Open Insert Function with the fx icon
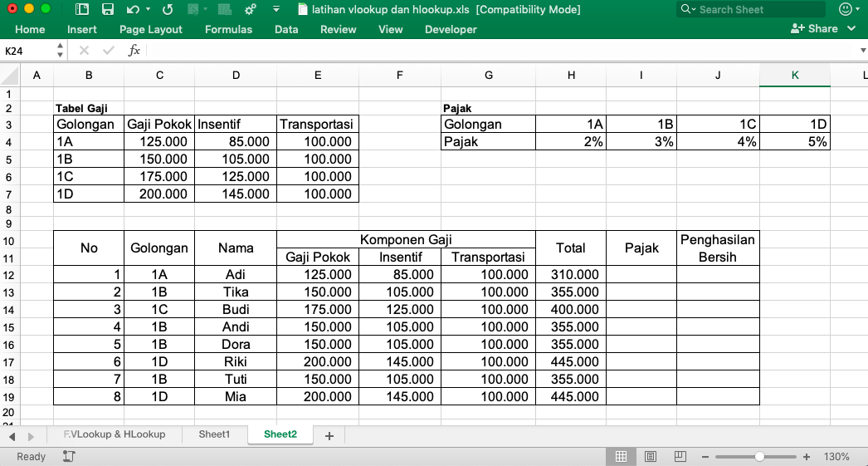This screenshot has width=868, height=466. point(134,51)
